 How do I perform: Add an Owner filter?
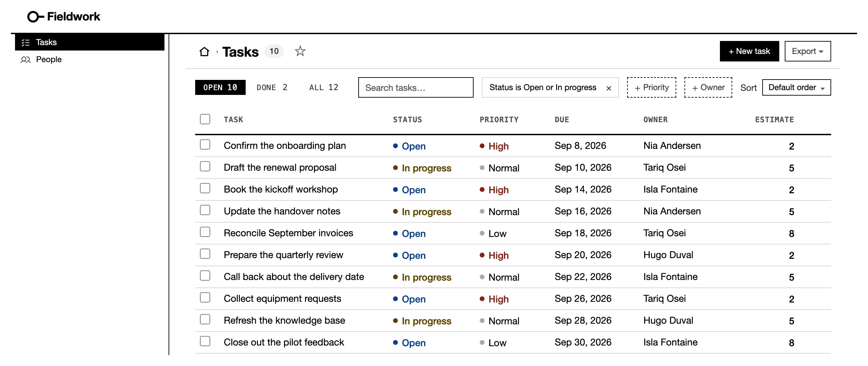click(708, 87)
